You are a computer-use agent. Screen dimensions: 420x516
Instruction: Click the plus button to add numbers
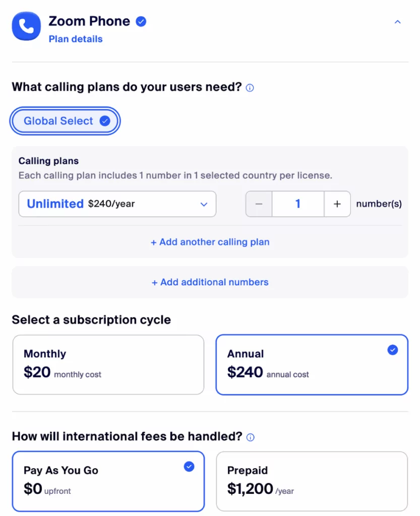tap(337, 204)
